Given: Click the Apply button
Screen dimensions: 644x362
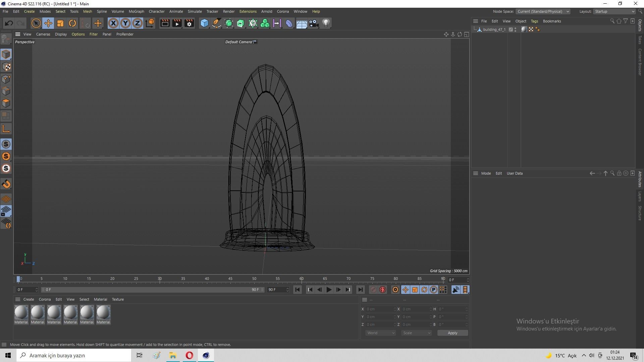Looking at the screenshot, I should [452, 333].
